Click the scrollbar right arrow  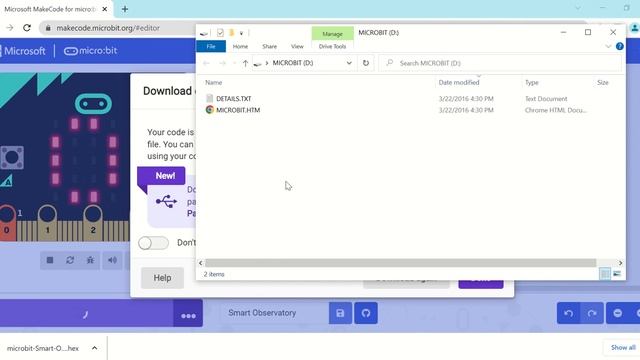coord(620,263)
